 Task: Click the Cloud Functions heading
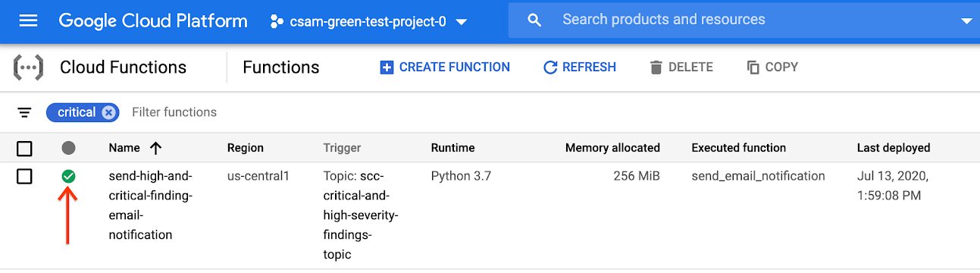pos(123,67)
